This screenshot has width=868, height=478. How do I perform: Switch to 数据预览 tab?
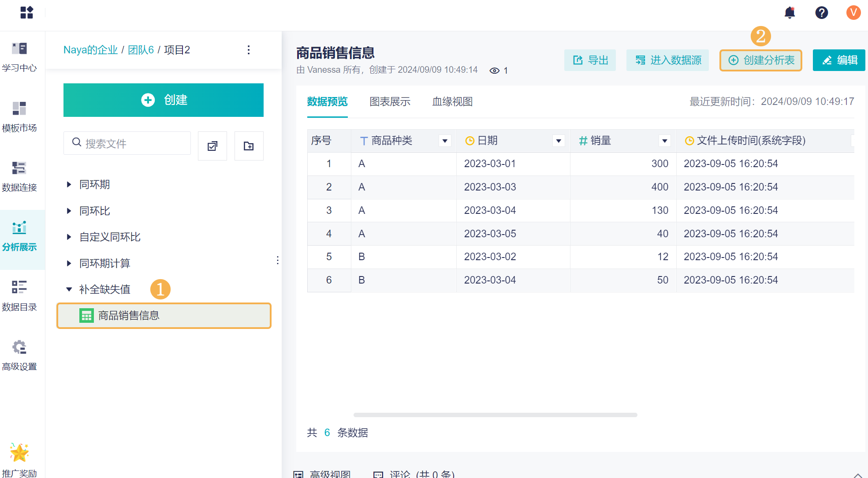[327, 102]
